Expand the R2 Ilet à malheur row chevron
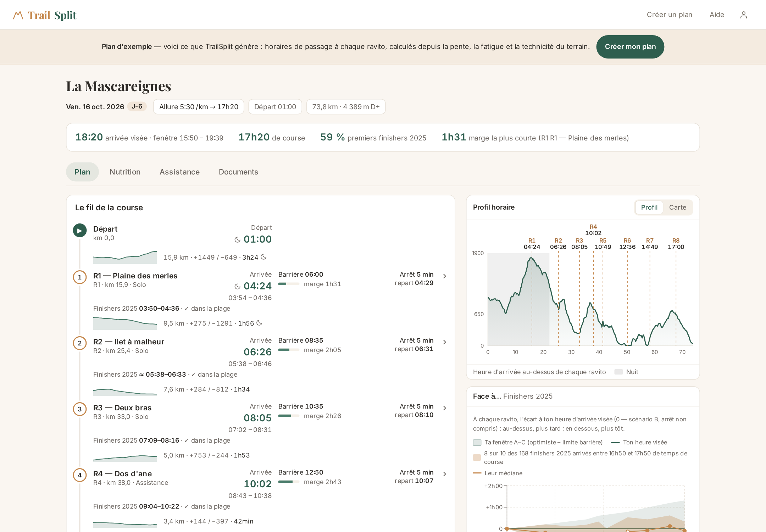 [x=445, y=342]
